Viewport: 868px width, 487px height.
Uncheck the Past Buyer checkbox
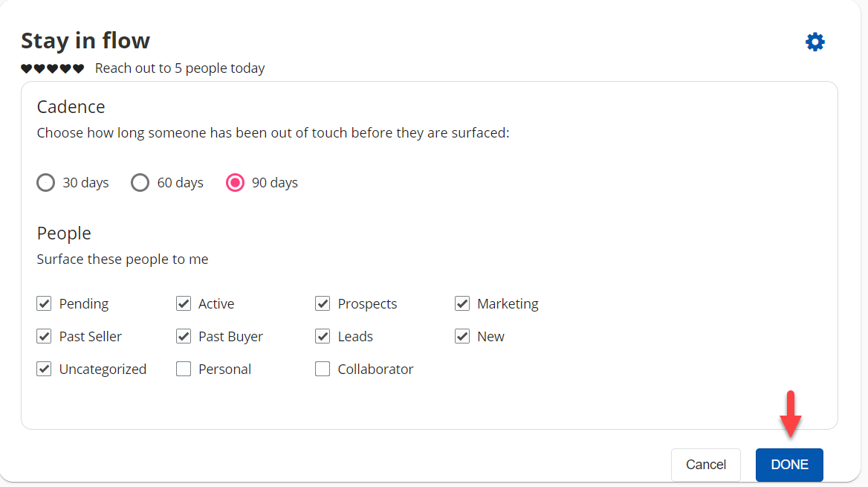point(184,337)
